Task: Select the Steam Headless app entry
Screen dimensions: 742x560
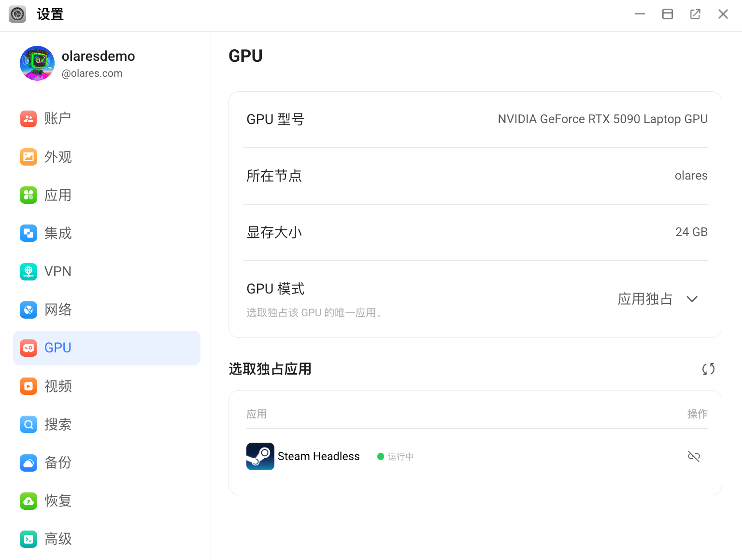Action: [318, 456]
